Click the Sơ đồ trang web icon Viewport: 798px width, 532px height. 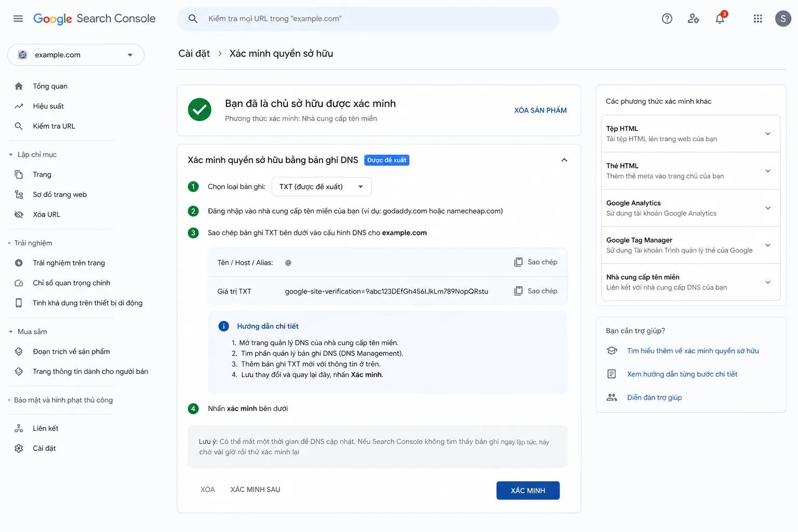click(19, 195)
